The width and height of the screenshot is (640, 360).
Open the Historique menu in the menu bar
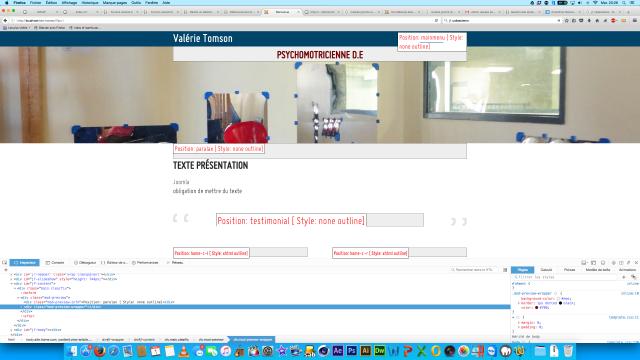click(90, 2)
